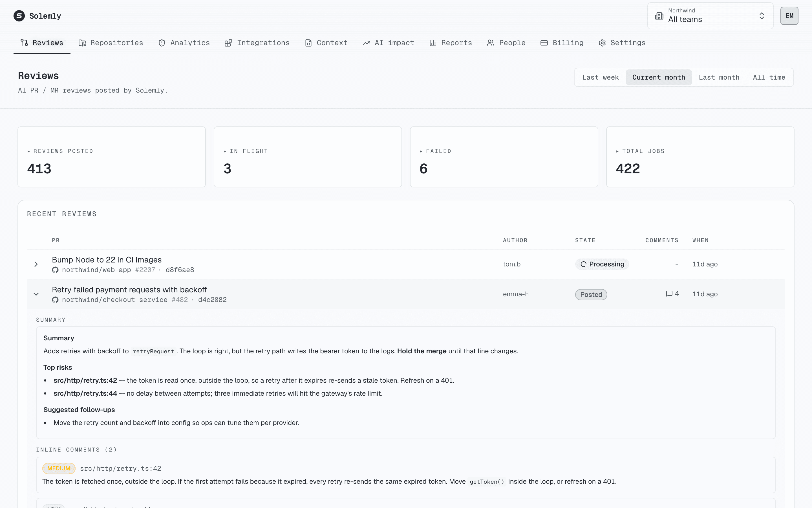Expand the Total Jobs card triangle
The height and width of the screenshot is (508, 812).
(x=618, y=152)
